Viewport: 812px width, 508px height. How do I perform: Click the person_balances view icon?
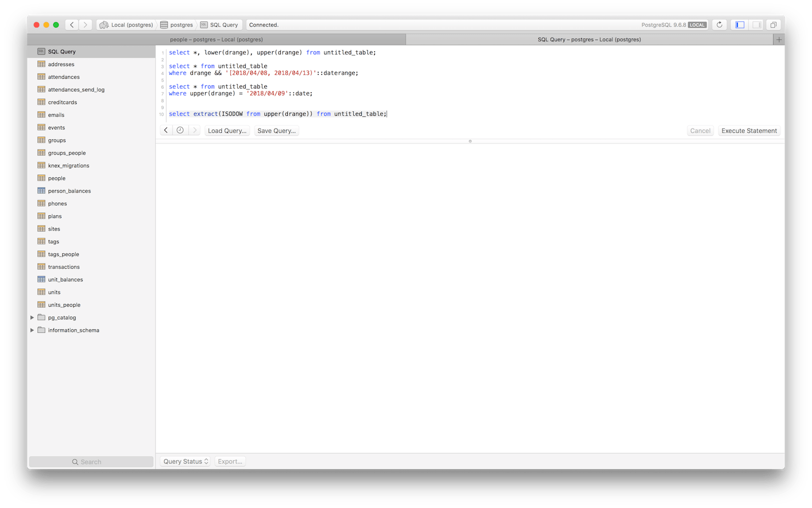pyautogui.click(x=42, y=191)
